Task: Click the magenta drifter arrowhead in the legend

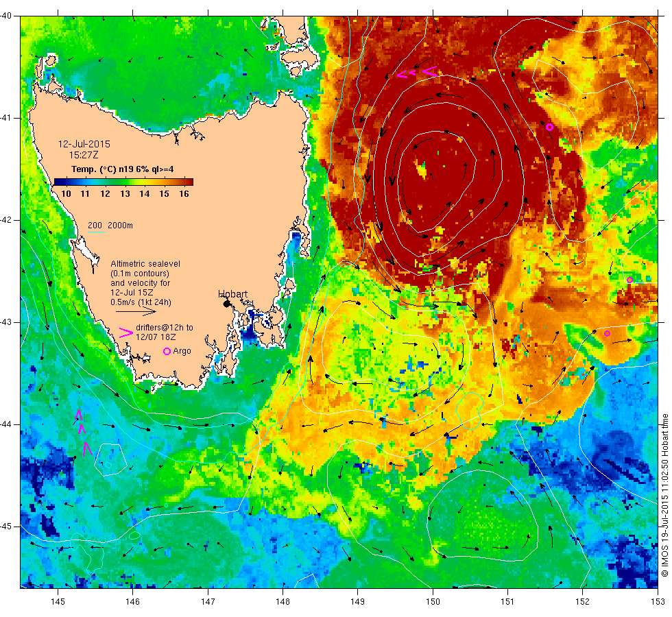Action: pos(125,332)
